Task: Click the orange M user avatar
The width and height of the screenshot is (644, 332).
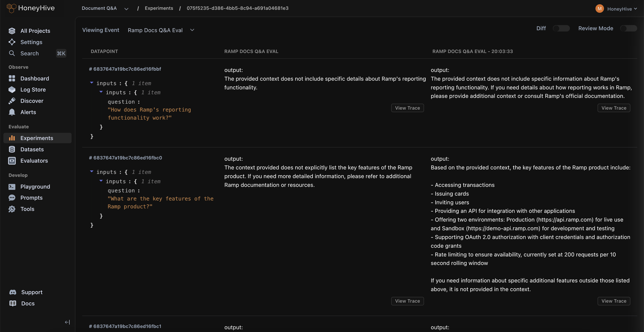Action: coord(599,9)
